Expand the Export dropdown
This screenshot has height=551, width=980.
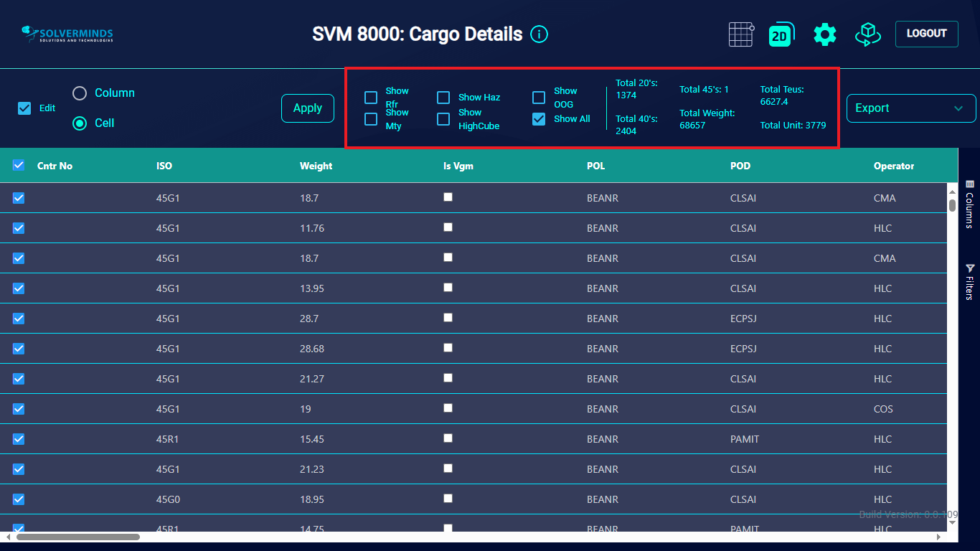click(911, 108)
